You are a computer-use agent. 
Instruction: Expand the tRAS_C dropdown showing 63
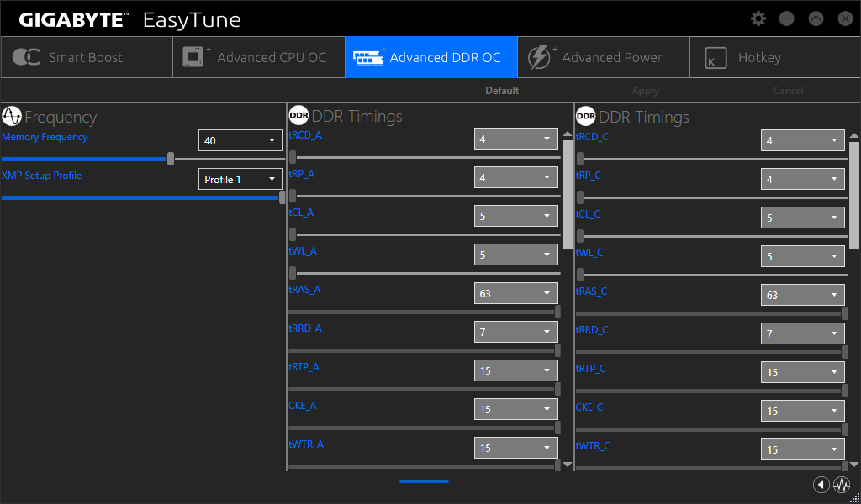[x=803, y=295]
